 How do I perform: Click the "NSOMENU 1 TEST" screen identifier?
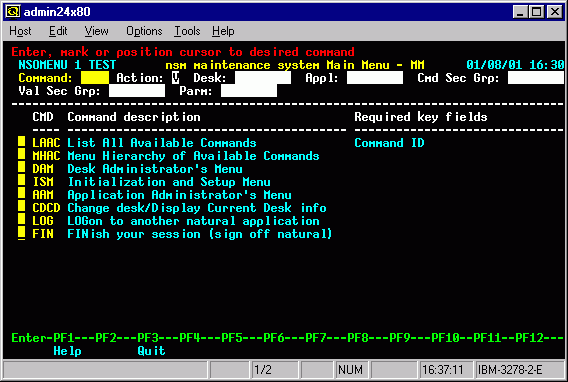click(x=67, y=65)
